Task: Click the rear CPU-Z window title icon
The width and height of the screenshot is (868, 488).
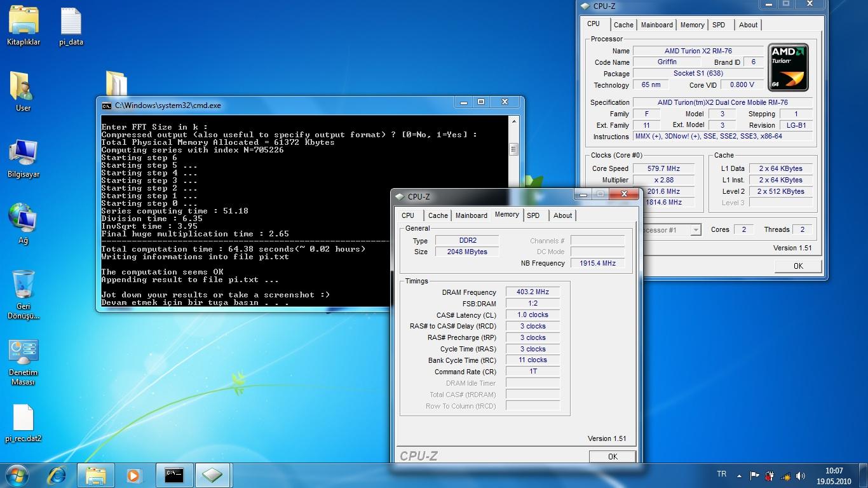Action: [x=585, y=6]
